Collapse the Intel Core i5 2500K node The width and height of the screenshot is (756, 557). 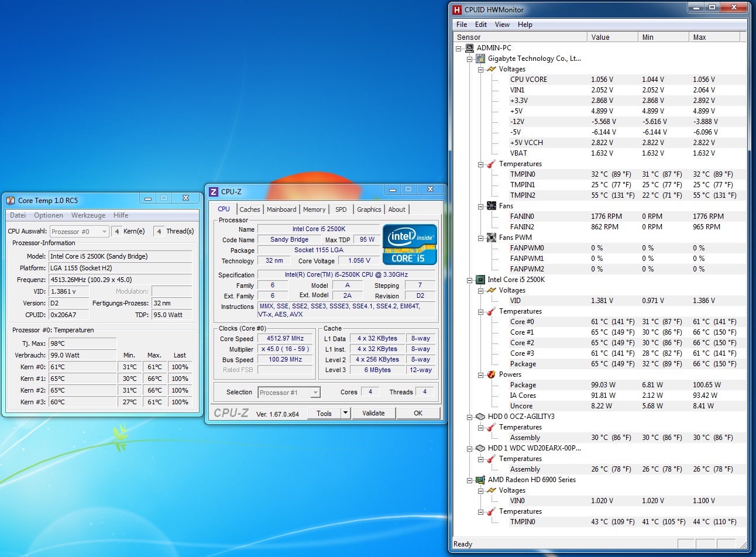[469, 280]
